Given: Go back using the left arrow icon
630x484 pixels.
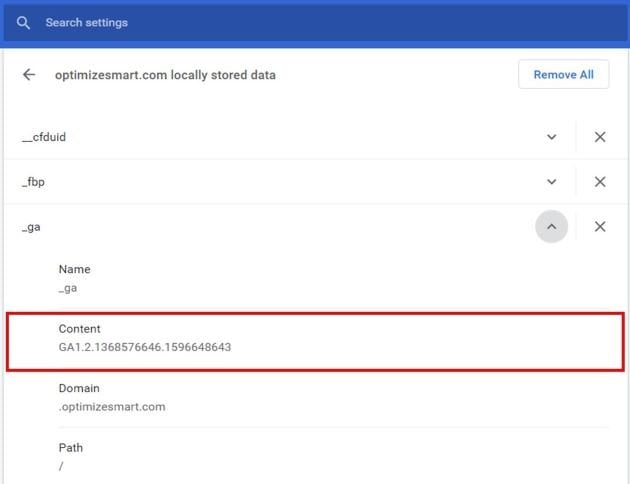Looking at the screenshot, I should point(29,75).
